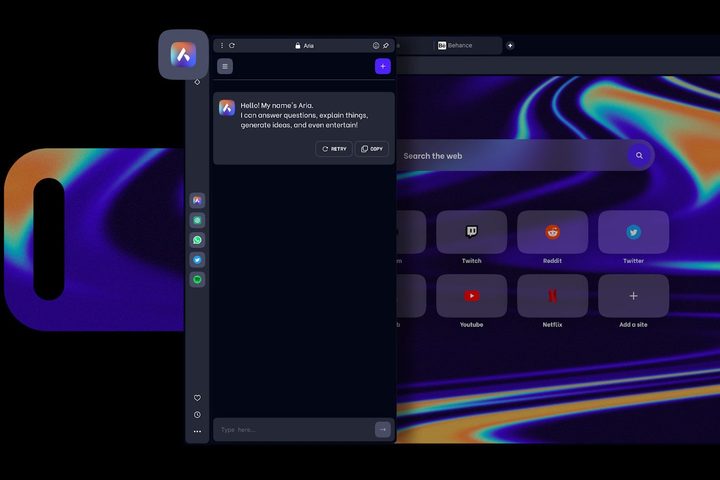
Task: Open the Reddit speed dial tile
Action: point(552,232)
